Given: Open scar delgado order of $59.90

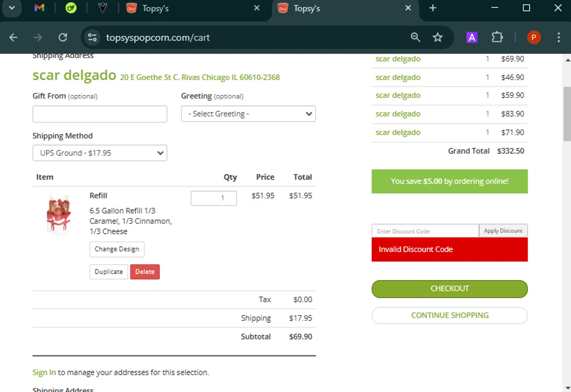Looking at the screenshot, I should [x=398, y=96].
